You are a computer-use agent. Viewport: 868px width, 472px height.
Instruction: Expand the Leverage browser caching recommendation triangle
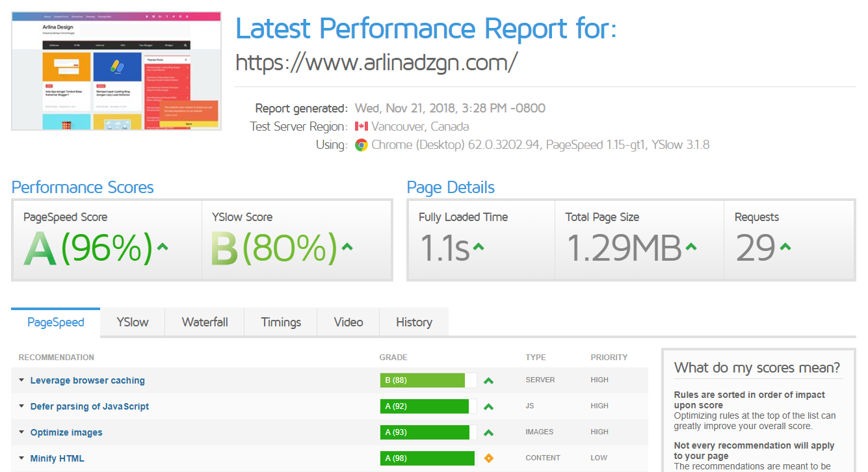[x=21, y=380]
